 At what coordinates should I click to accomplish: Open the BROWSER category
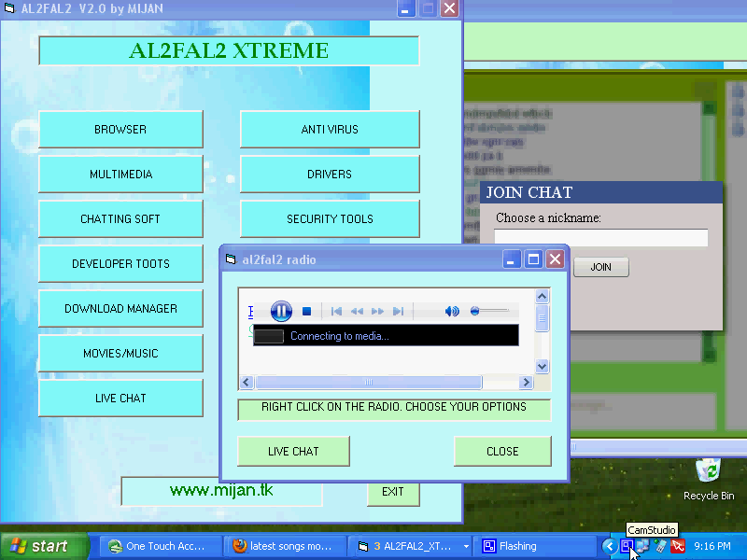coord(120,129)
